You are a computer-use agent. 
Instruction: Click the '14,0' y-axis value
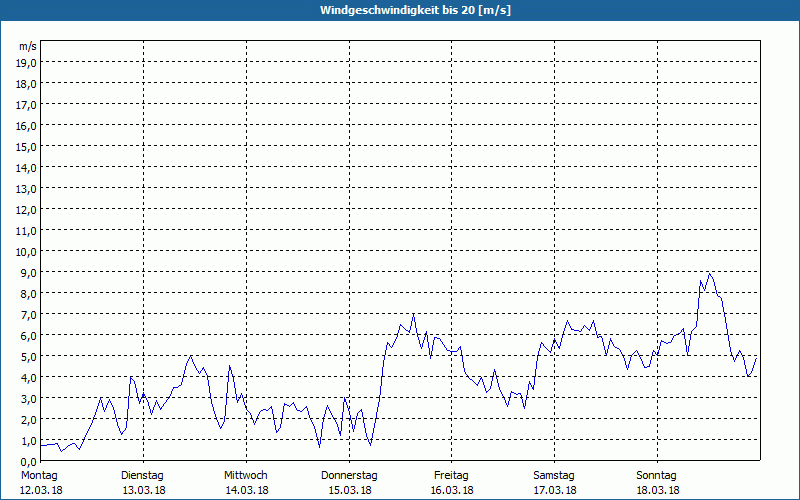[x=27, y=168]
